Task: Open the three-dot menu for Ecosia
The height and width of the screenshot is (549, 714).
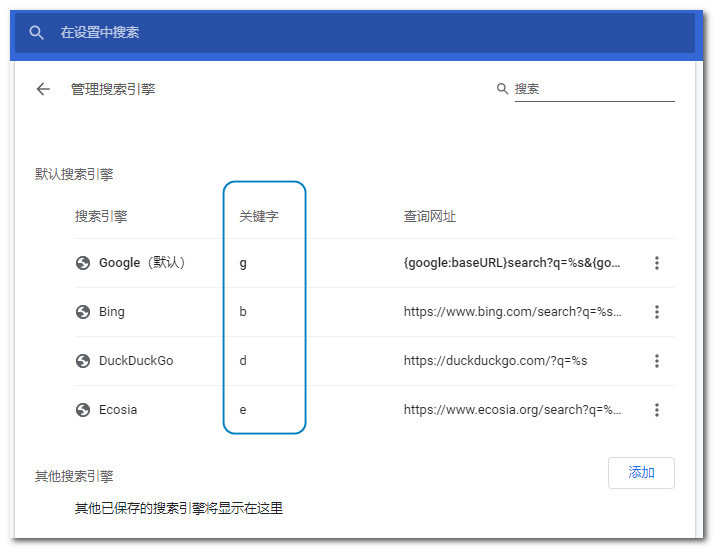Action: pyautogui.click(x=657, y=410)
